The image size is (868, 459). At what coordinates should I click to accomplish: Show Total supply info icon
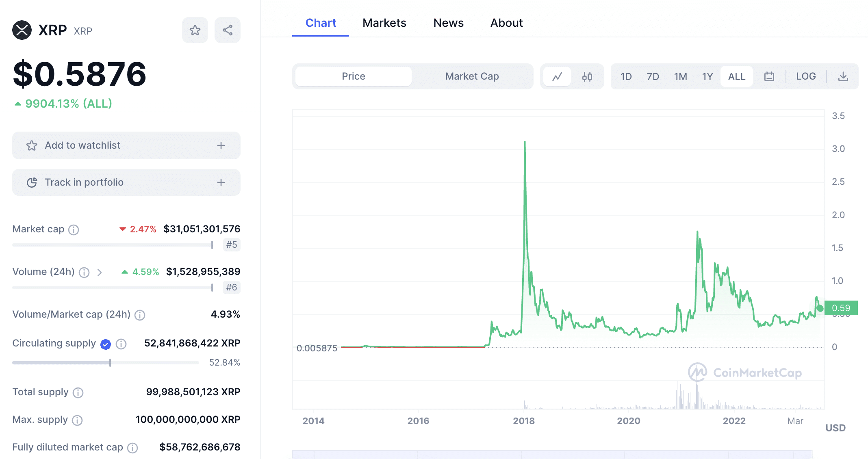click(78, 393)
